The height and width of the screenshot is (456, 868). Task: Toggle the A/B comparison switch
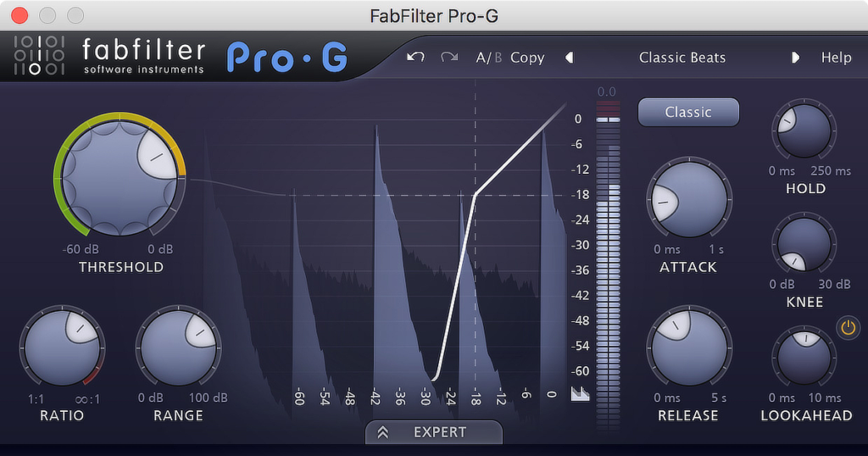tap(489, 58)
